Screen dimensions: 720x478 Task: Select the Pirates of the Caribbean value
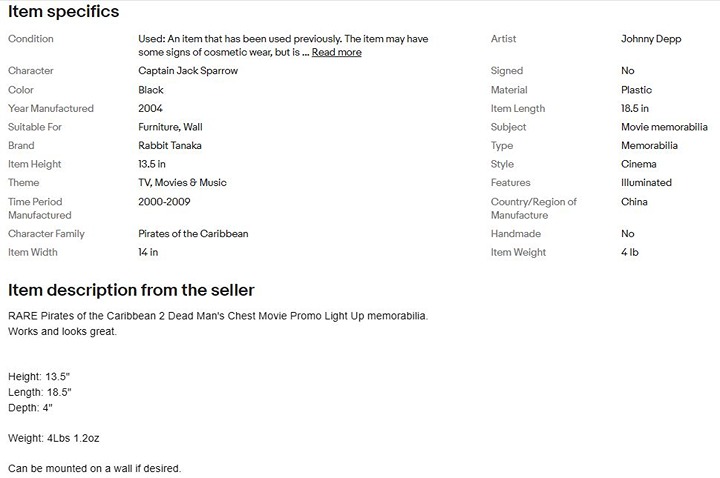[x=193, y=234]
